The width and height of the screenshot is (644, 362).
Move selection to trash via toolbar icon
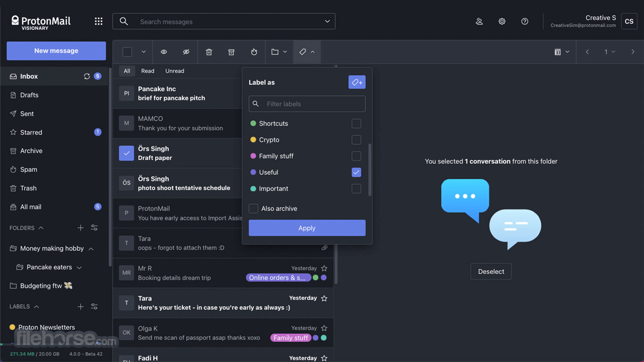click(209, 52)
